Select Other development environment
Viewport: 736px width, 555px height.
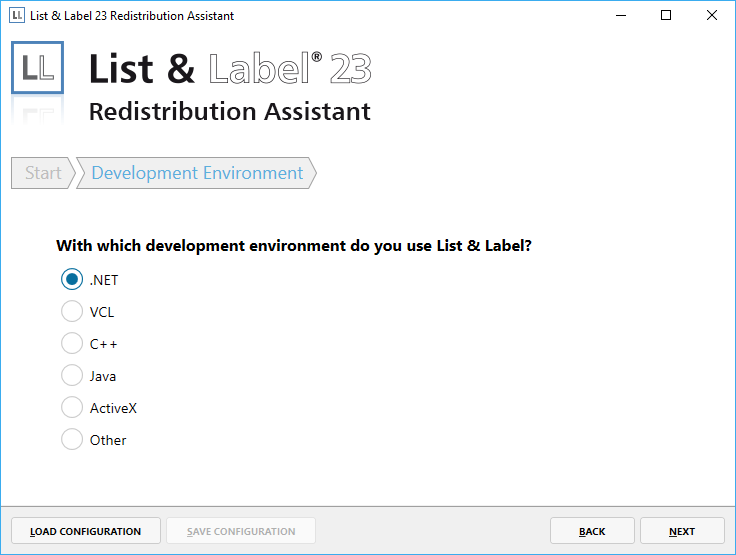click(x=72, y=439)
